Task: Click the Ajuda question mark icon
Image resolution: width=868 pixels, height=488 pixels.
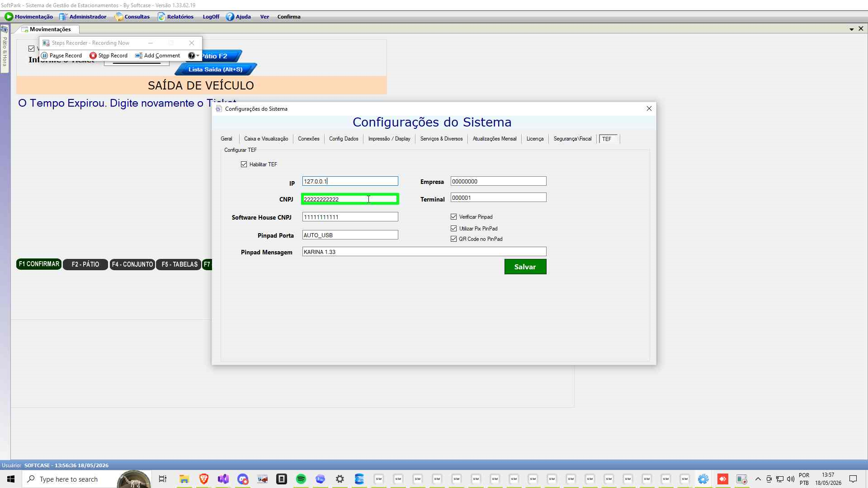Action: click(230, 17)
